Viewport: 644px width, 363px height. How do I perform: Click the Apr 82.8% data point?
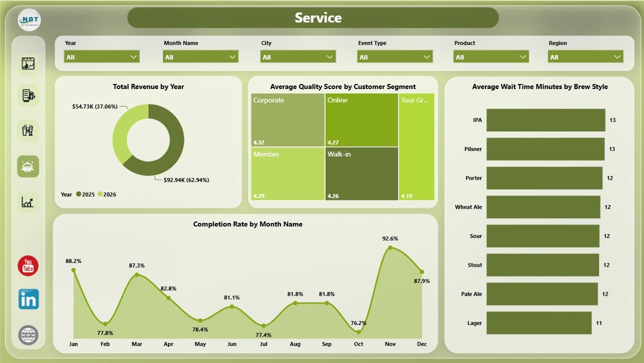[168, 298]
